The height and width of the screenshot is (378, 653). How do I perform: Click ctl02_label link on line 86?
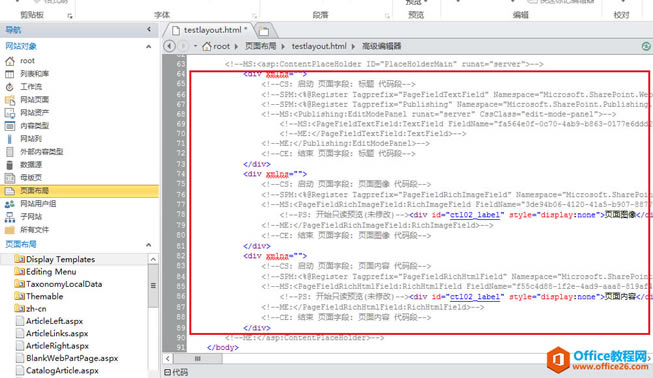click(x=475, y=297)
